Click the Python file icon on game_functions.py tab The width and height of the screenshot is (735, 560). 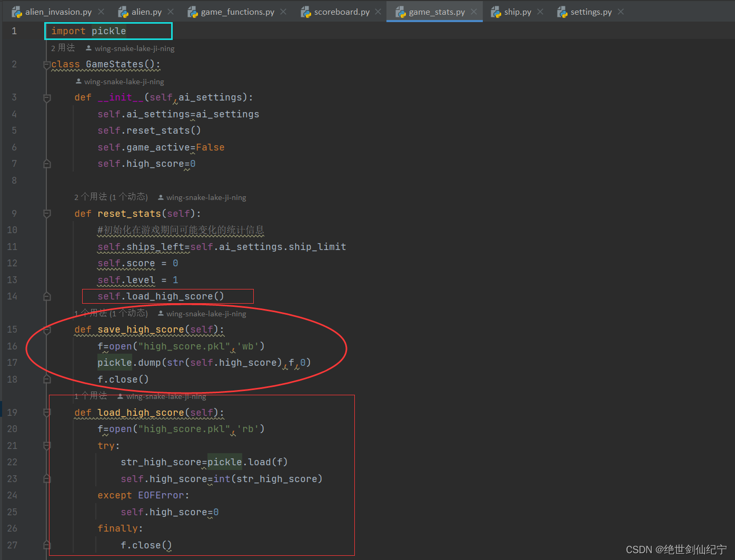coord(193,12)
